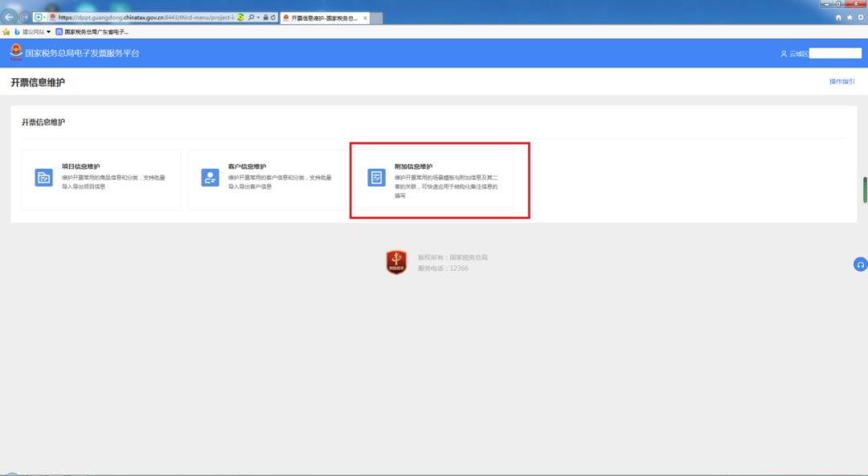Image resolution: width=868 pixels, height=476 pixels.
Task: Open the browser tools gear icon
Action: (x=861, y=18)
